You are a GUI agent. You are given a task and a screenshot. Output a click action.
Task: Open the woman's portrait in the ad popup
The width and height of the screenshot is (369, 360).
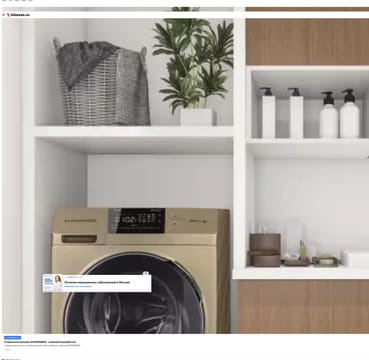(58, 283)
